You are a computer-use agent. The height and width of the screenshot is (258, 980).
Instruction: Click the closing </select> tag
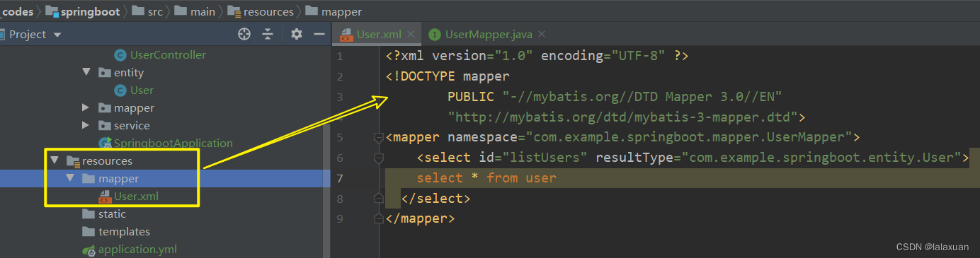(435, 198)
